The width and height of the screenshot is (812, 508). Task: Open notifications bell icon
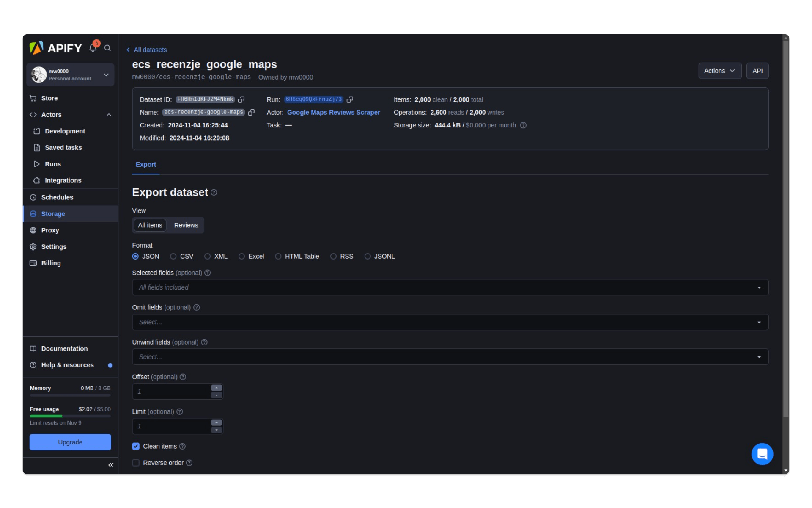coord(93,48)
